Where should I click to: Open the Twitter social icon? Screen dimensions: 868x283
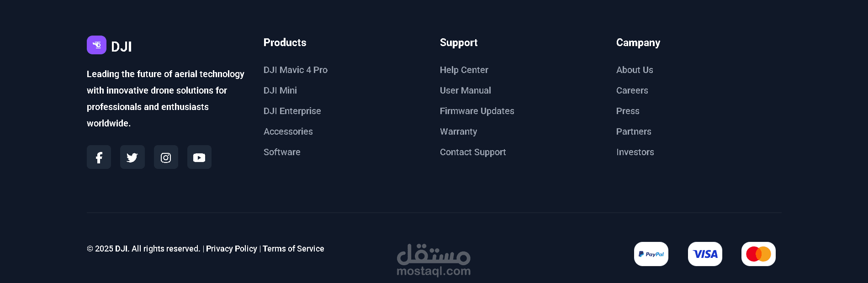coord(132,157)
